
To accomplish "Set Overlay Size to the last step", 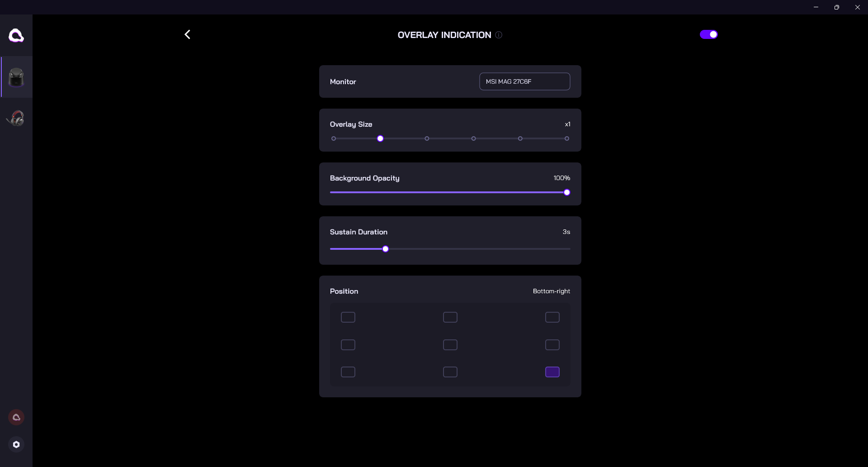I will tap(567, 138).
